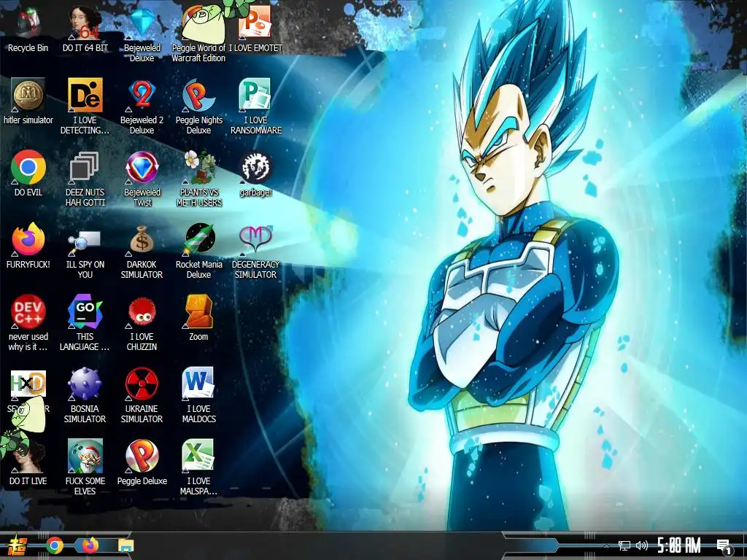The height and width of the screenshot is (560, 747).
Task: Open the GoLand GO shortcut icon
Action: pos(85,311)
